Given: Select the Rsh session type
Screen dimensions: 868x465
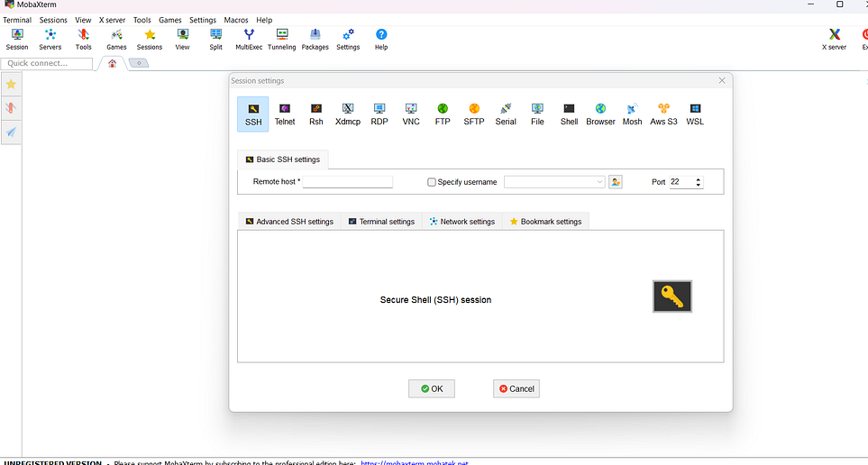Looking at the screenshot, I should click(316, 114).
